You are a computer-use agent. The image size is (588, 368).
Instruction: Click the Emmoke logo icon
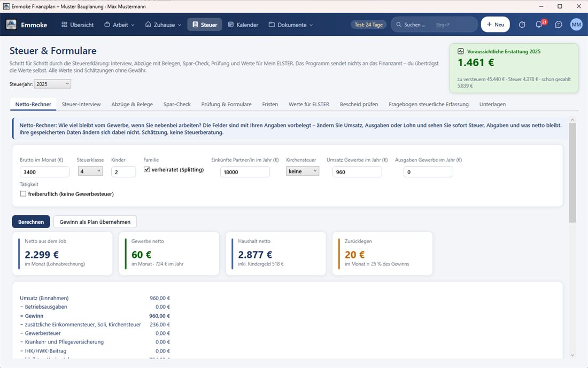(x=11, y=25)
